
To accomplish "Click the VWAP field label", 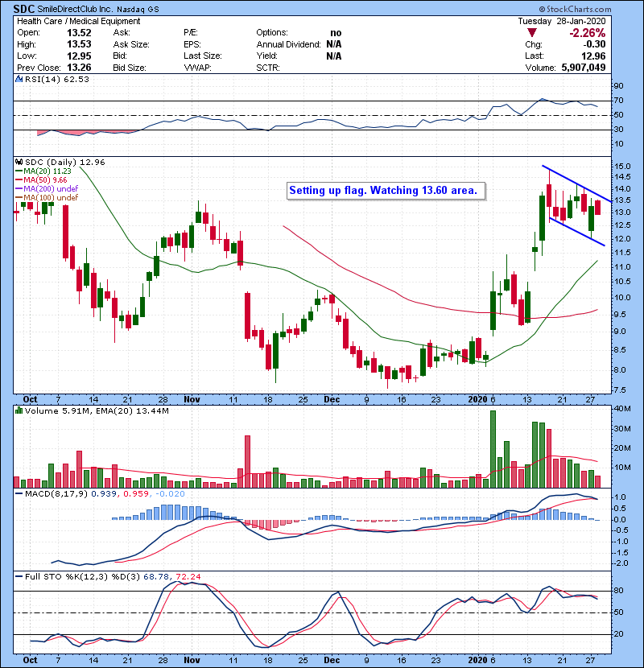I will [x=197, y=68].
